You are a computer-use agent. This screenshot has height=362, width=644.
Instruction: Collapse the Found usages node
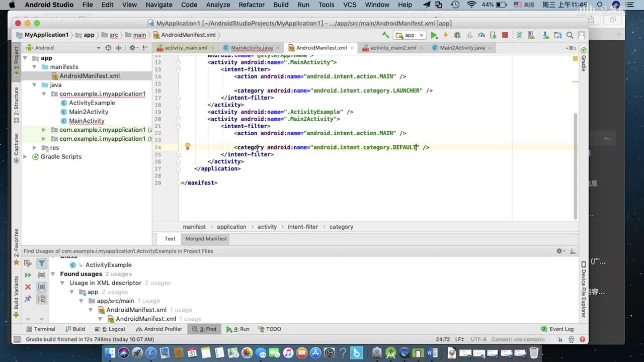coord(53,274)
